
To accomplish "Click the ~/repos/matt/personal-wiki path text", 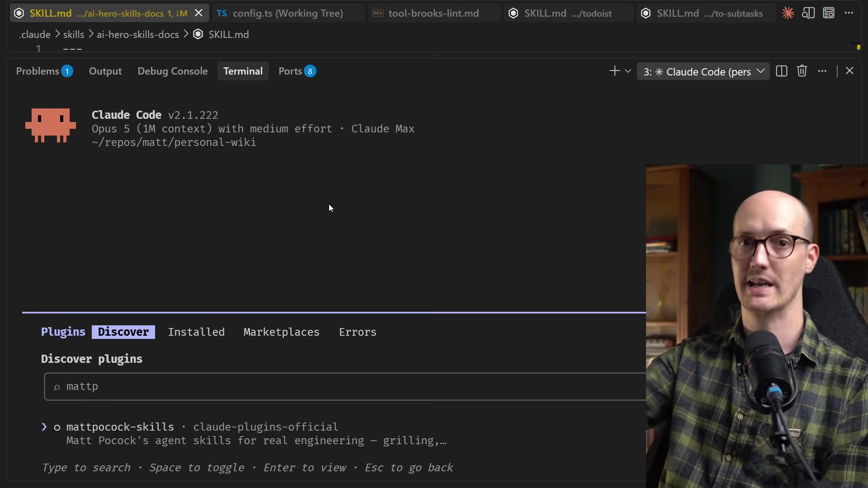I will [x=174, y=142].
